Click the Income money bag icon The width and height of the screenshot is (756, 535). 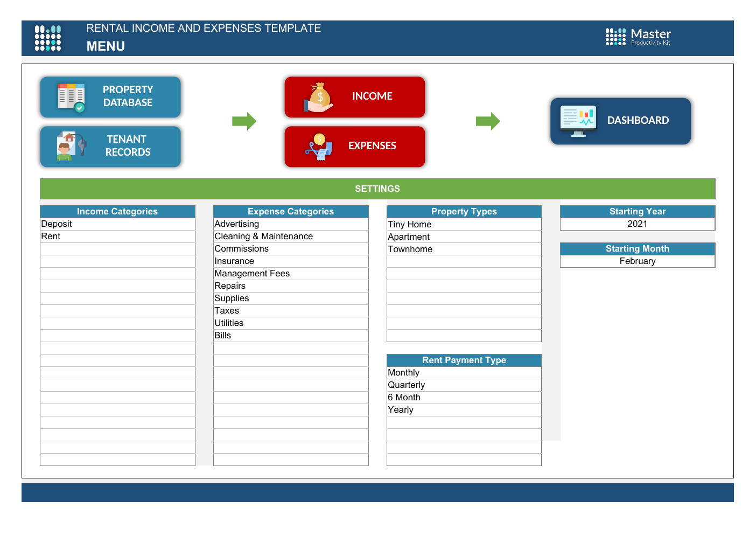pos(319,97)
